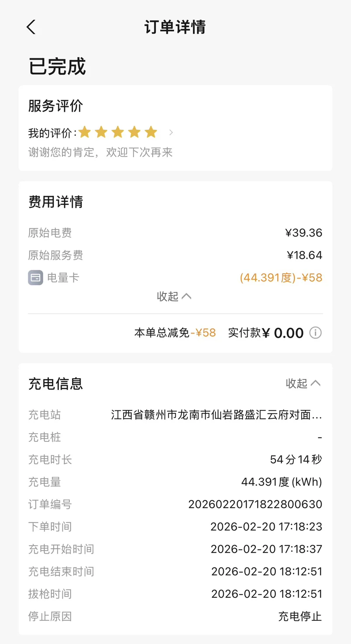Click the first rating star
Screen dimensions: 351x644
pyautogui.click(x=85, y=132)
